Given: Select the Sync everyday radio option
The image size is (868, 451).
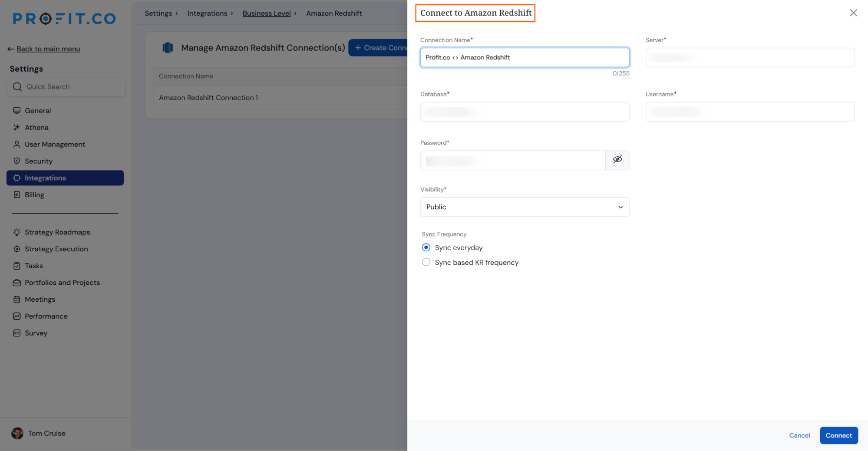Looking at the screenshot, I should point(426,247).
